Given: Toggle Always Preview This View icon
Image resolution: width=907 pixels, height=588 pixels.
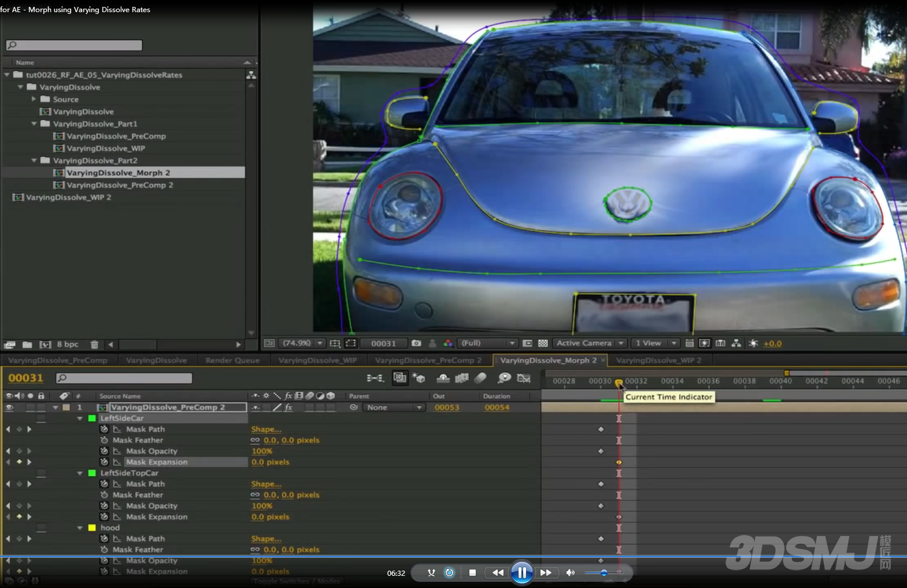Looking at the screenshot, I should point(269,343).
